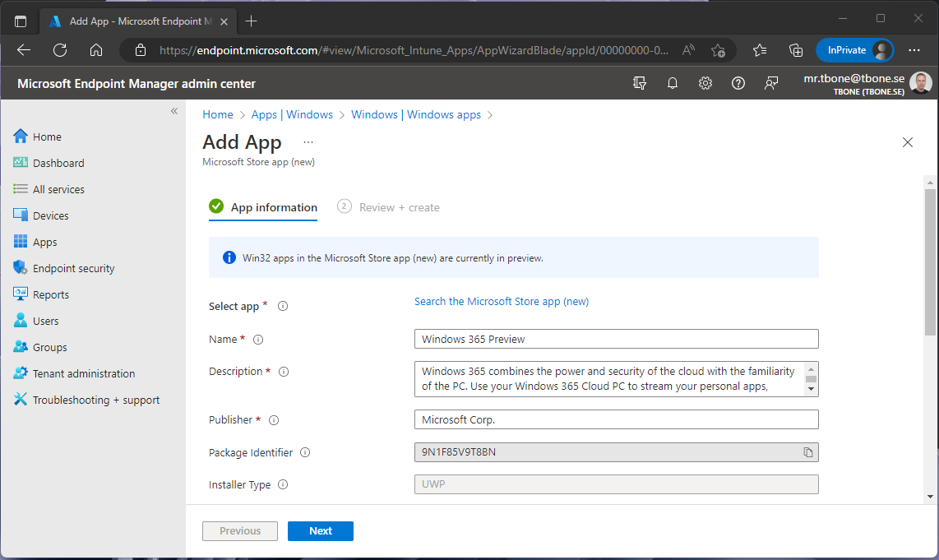This screenshot has height=560, width=939.
Task: Open the admin center settings gear
Action: (705, 83)
